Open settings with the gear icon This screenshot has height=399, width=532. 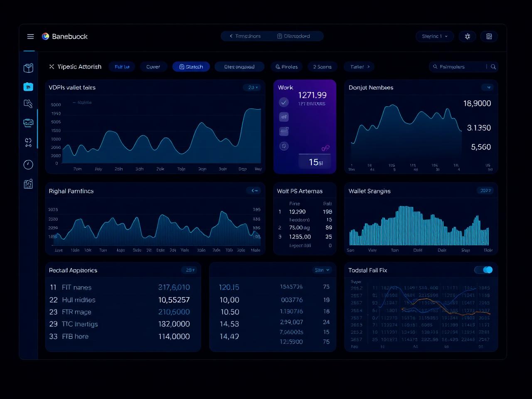(x=468, y=37)
